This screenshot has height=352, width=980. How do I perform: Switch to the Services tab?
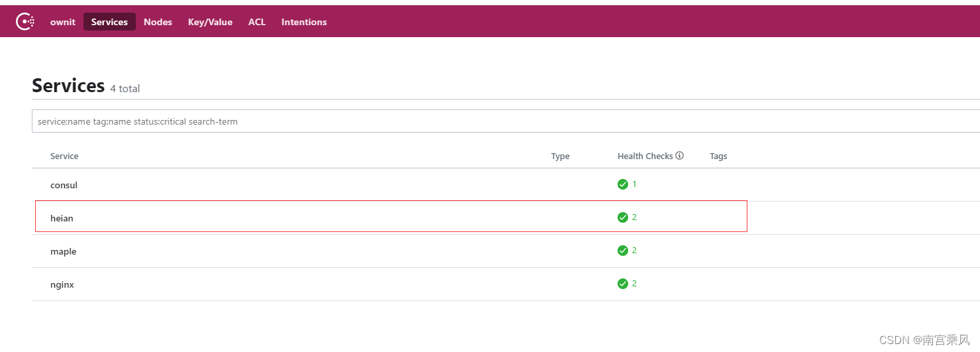(x=109, y=22)
